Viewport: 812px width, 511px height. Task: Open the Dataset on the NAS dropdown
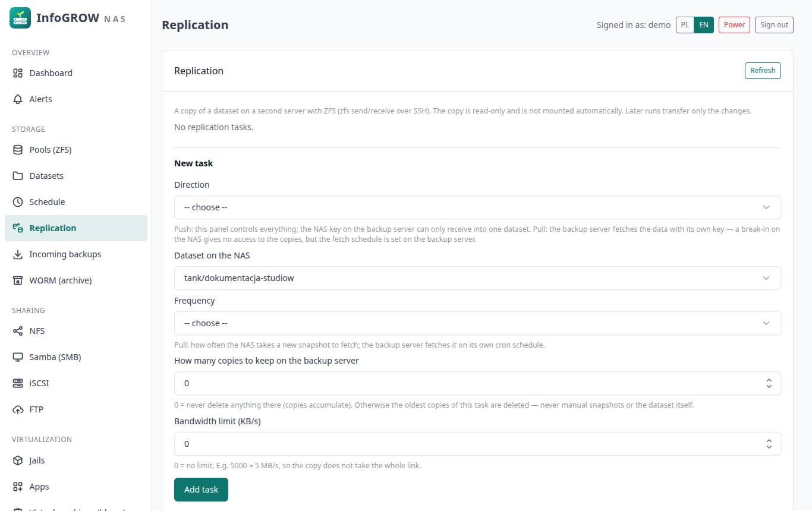point(477,278)
